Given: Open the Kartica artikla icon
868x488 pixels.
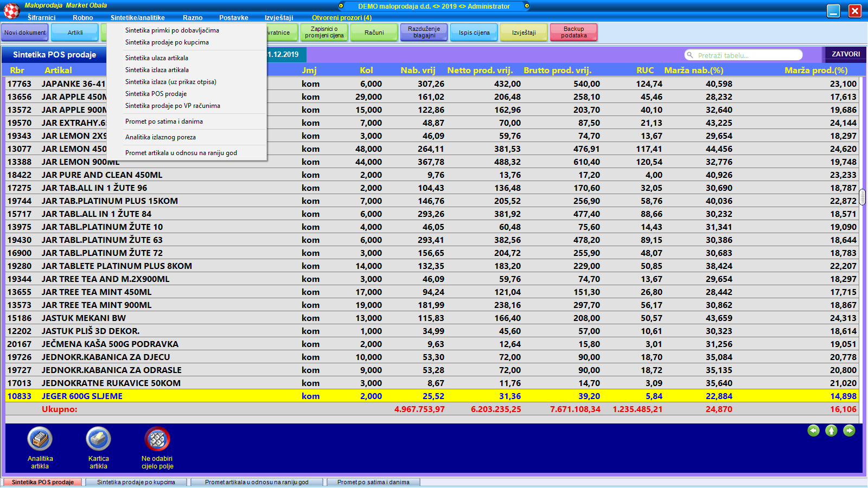Looking at the screenshot, I should pyautogui.click(x=98, y=439).
